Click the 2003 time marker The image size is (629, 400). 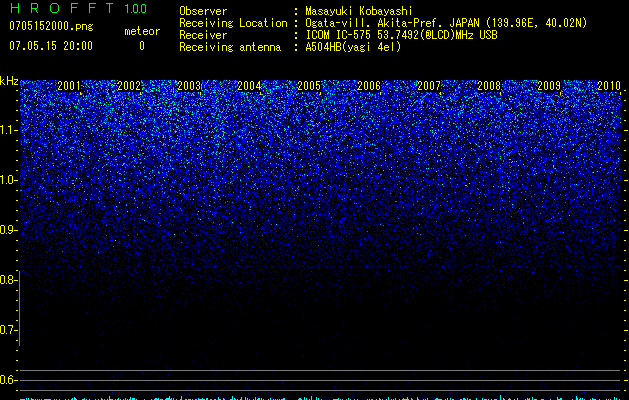pos(189,86)
